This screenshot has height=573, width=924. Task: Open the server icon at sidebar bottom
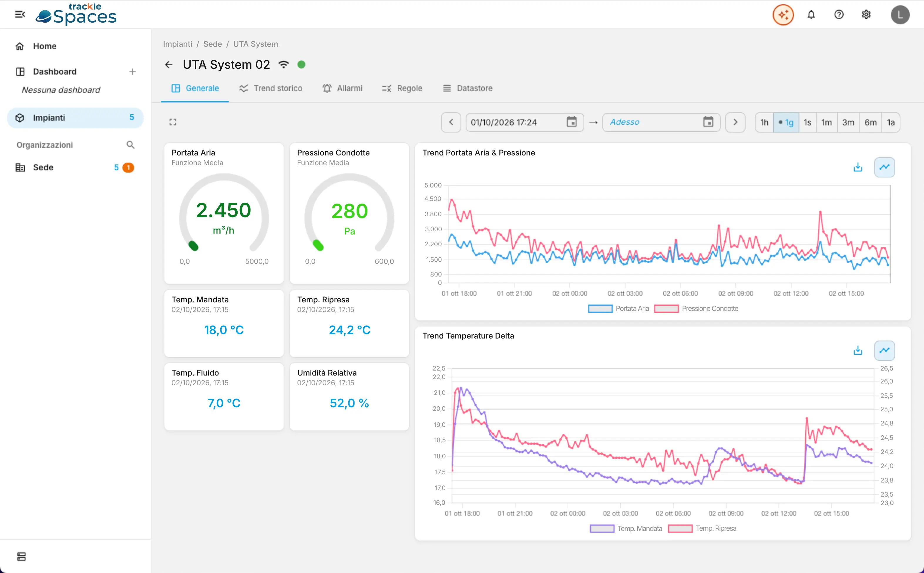[x=21, y=556]
